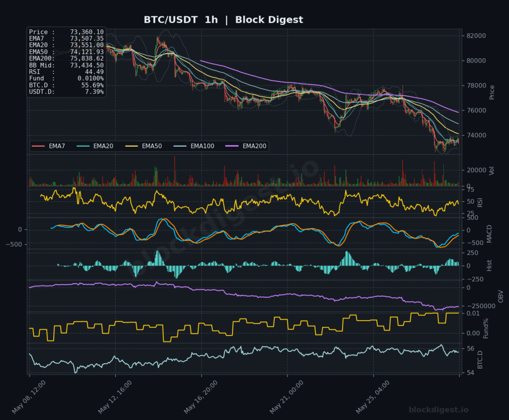Click the Fund% axis label
The height and width of the screenshot is (420, 509).
point(486,328)
